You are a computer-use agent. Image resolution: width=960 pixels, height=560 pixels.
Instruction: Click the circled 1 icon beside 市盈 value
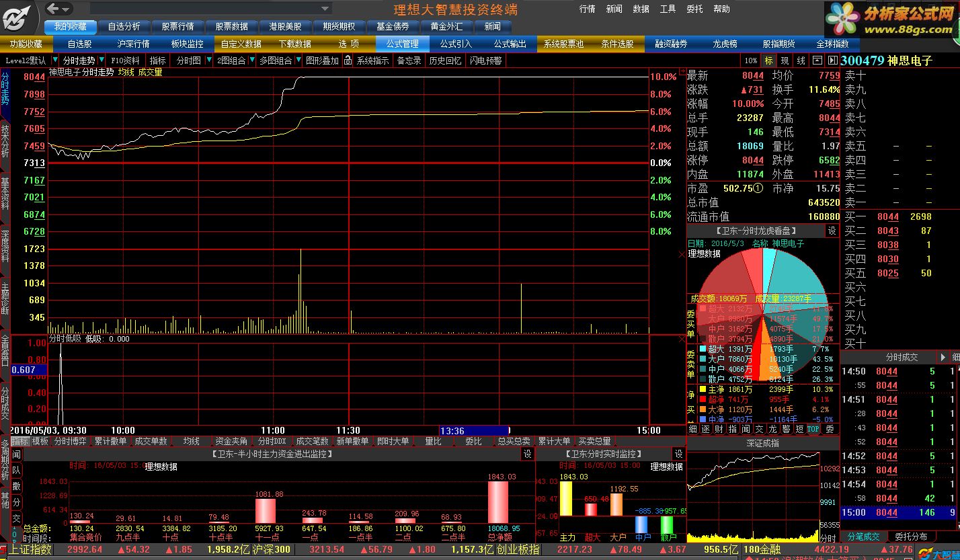[758, 189]
